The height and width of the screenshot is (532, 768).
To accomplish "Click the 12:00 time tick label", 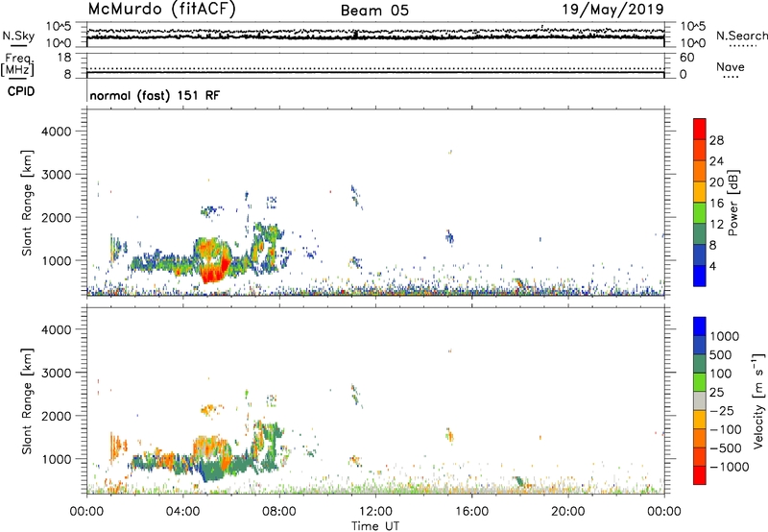I will [x=375, y=512].
